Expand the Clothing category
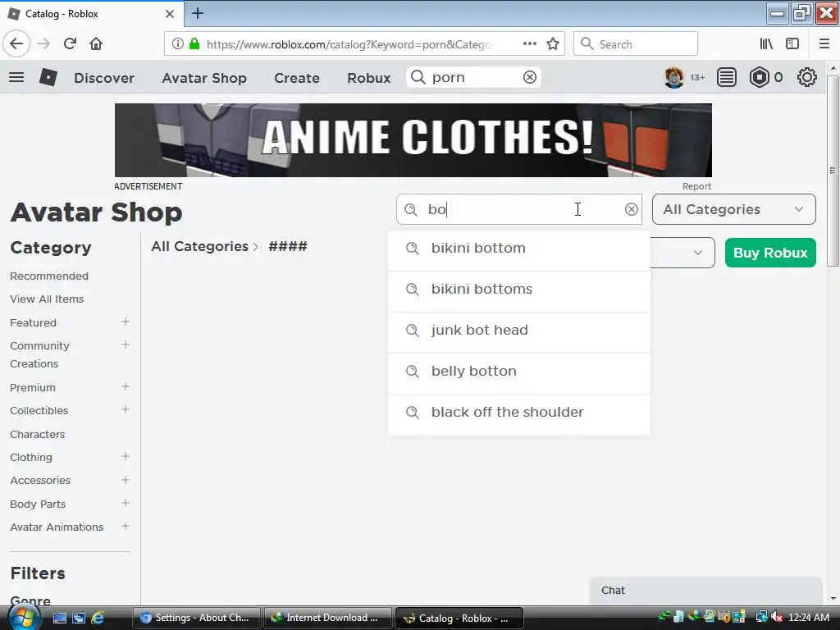Image resolution: width=840 pixels, height=630 pixels. (x=126, y=456)
